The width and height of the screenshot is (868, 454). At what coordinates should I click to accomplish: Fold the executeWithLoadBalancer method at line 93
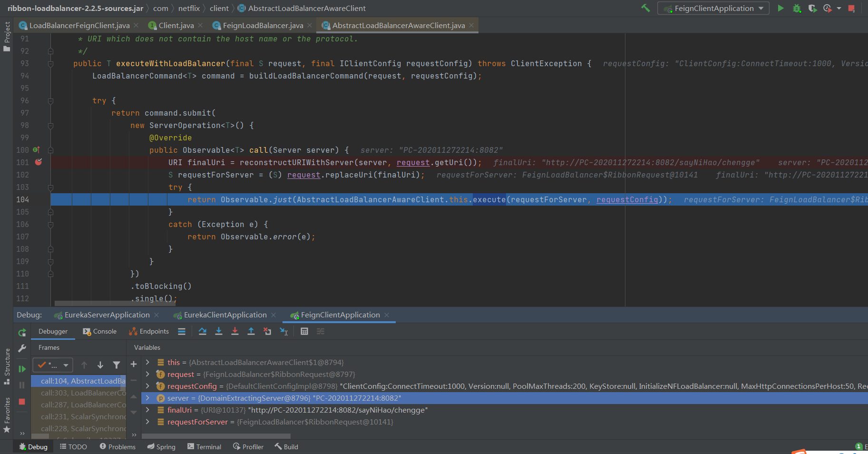50,63
